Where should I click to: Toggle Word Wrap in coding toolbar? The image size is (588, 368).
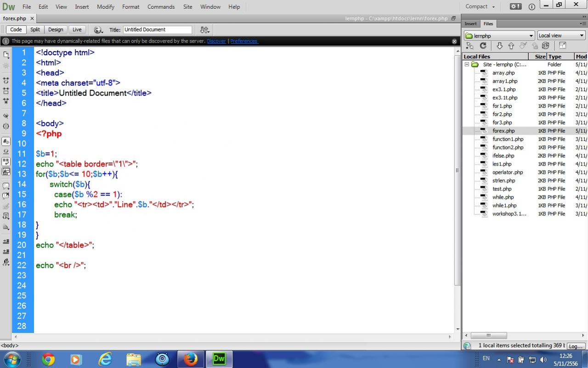coord(6,161)
